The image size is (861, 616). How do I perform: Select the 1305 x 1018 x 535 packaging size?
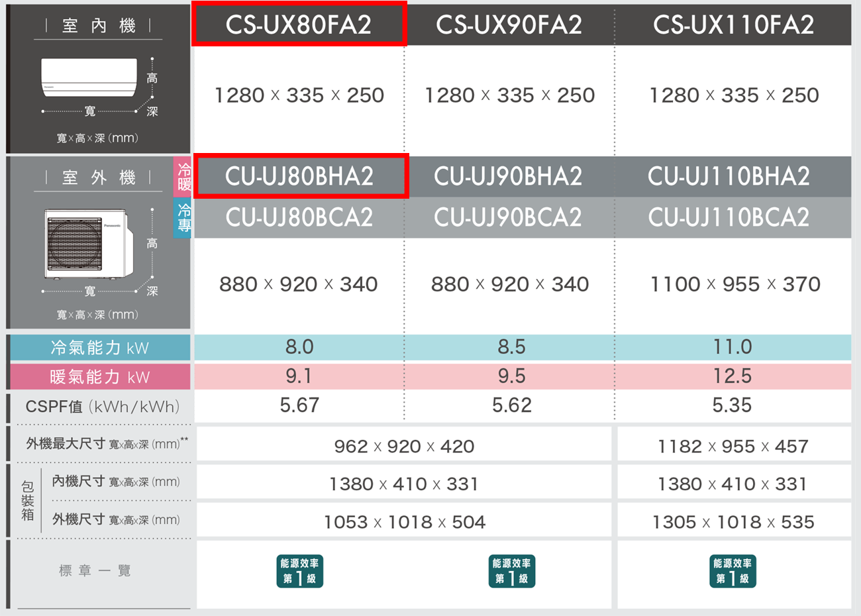click(x=733, y=522)
